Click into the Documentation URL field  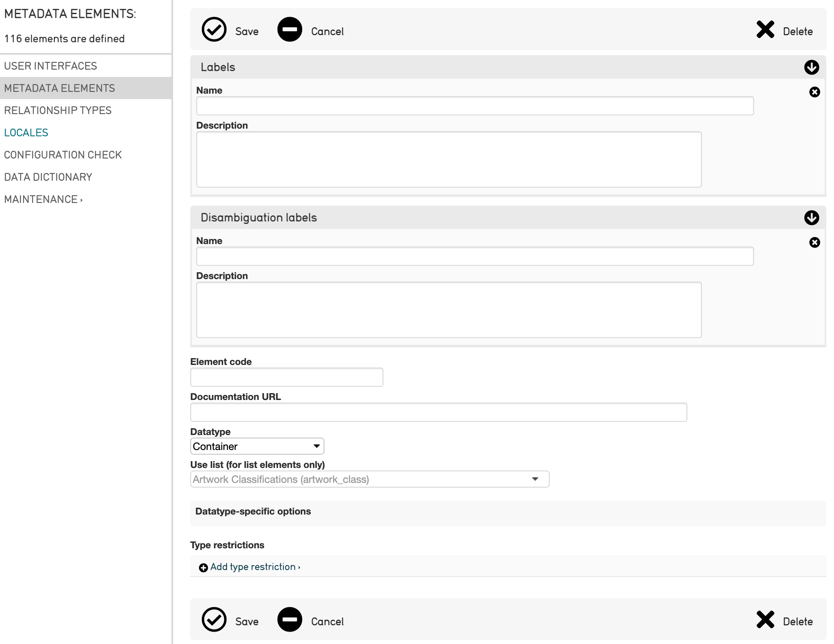click(x=438, y=412)
